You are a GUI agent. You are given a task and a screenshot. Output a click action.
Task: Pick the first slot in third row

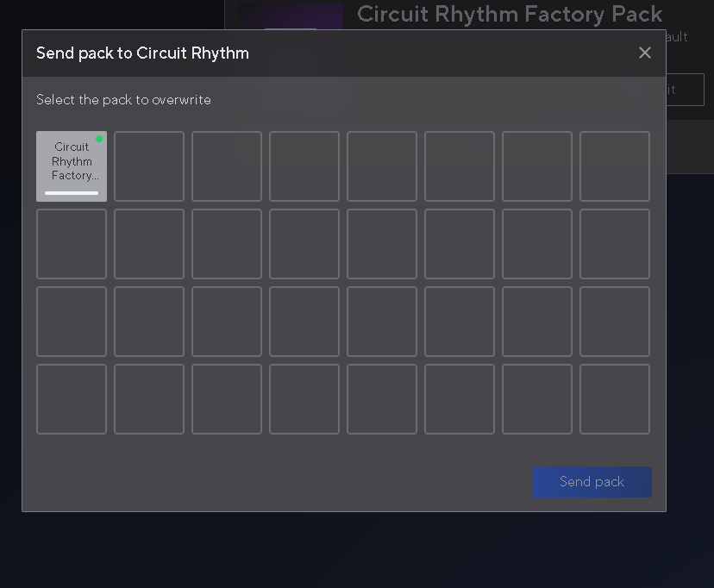[72, 322]
